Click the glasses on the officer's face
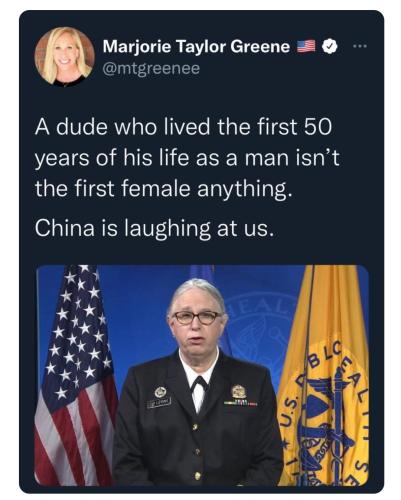This screenshot has height=500, width=401. (x=197, y=318)
